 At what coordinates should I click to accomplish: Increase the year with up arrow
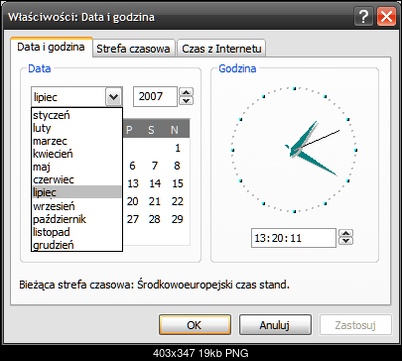click(x=187, y=92)
